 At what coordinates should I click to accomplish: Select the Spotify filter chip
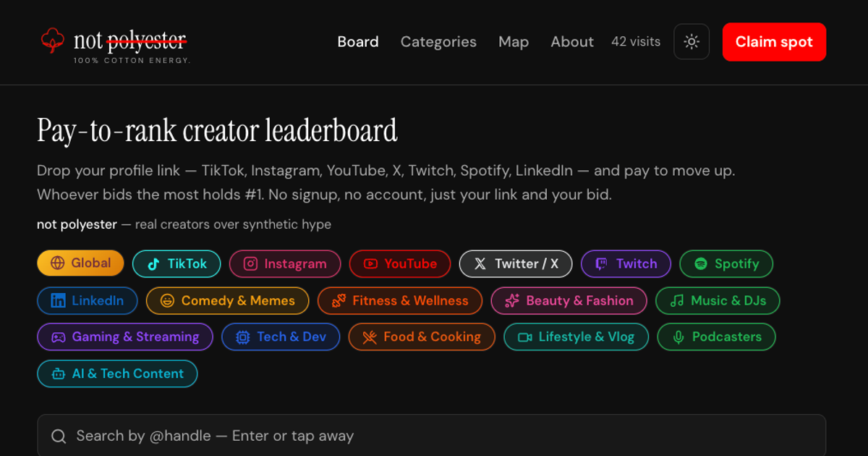pos(726,263)
